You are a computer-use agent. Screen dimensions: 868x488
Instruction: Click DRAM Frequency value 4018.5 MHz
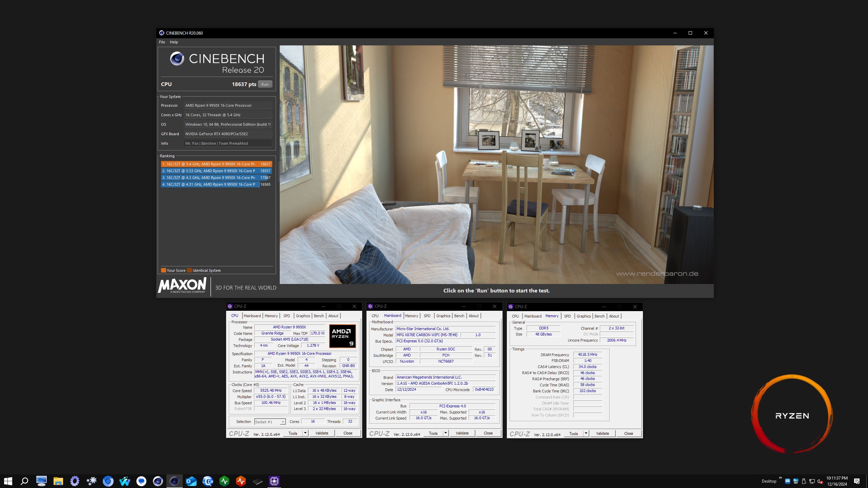(588, 354)
